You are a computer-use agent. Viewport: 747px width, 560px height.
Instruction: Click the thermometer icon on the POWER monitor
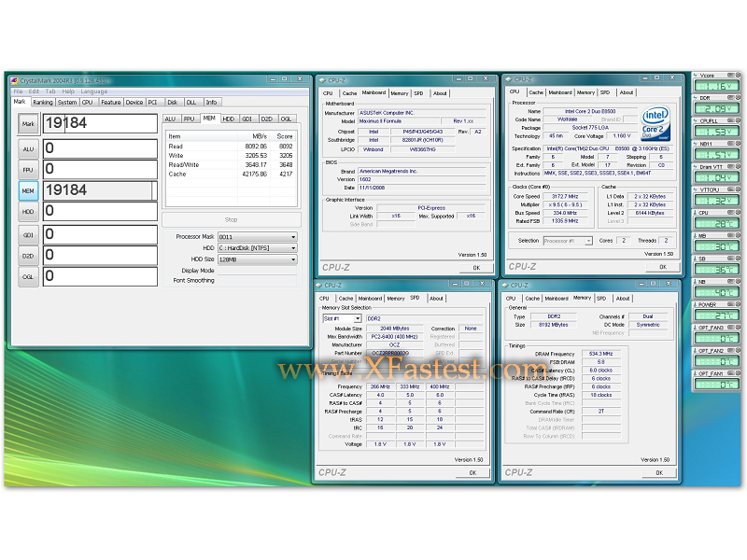(696, 304)
